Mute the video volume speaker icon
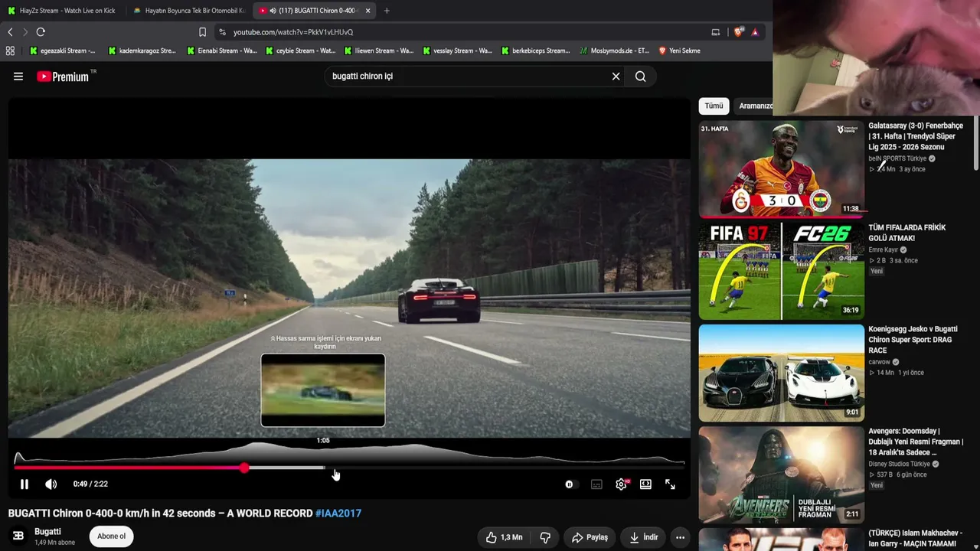This screenshot has width=980, height=551. pyautogui.click(x=51, y=484)
